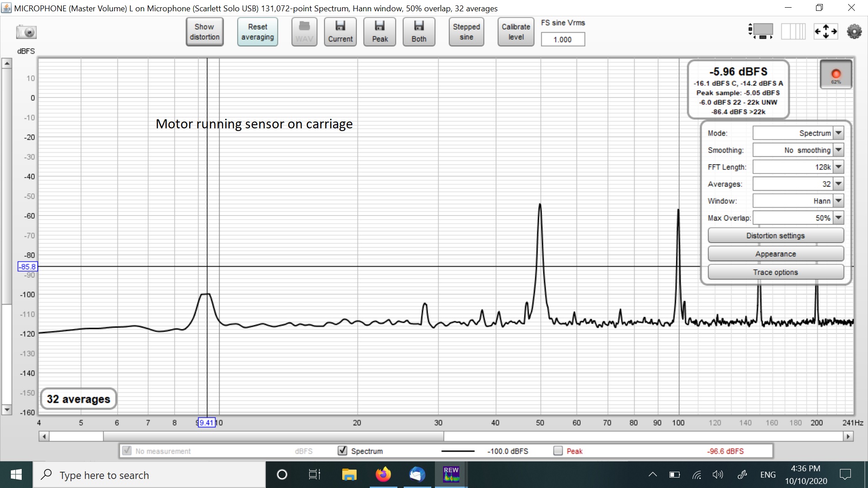Open Windows Start menu
The width and height of the screenshot is (868, 488).
[16, 474]
